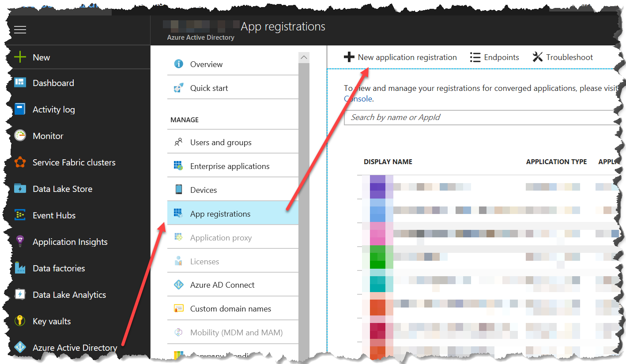
Task: Click the Azure Active Directory diamond icon
Action: click(20, 347)
